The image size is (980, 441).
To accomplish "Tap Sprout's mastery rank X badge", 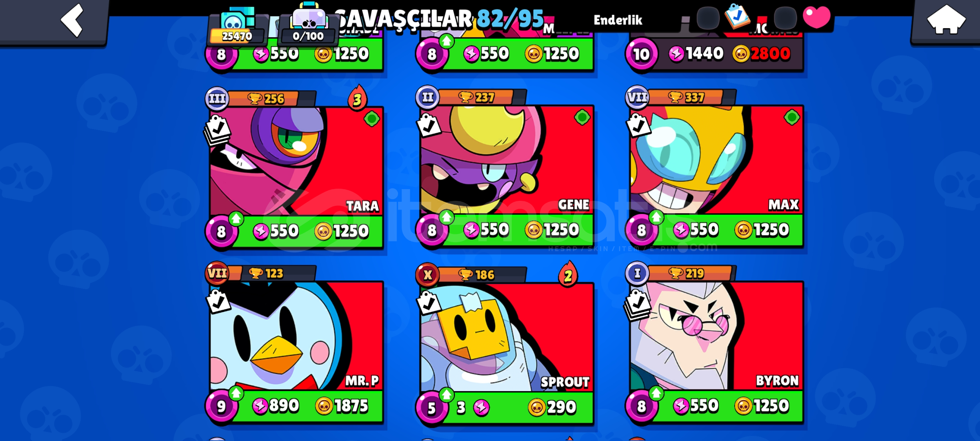I will point(427,274).
